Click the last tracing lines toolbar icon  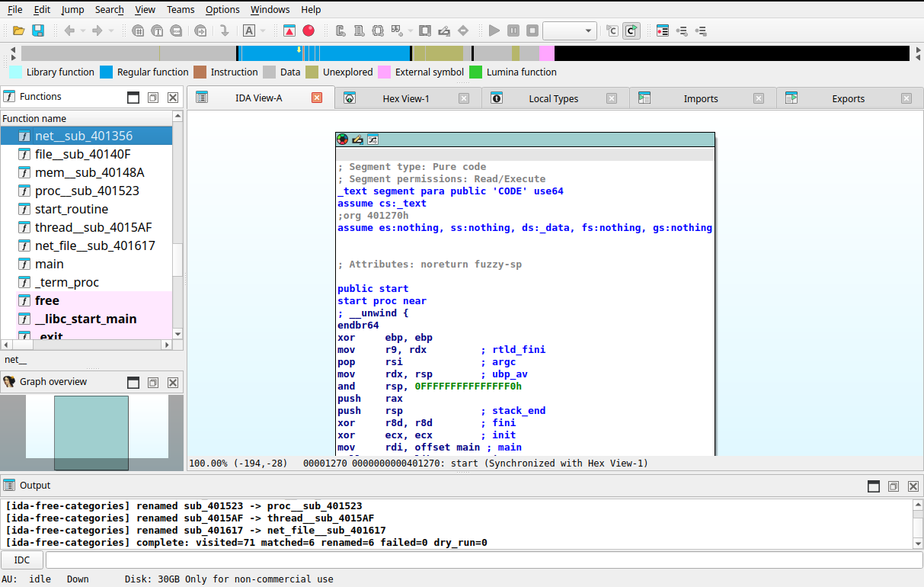[x=701, y=30]
